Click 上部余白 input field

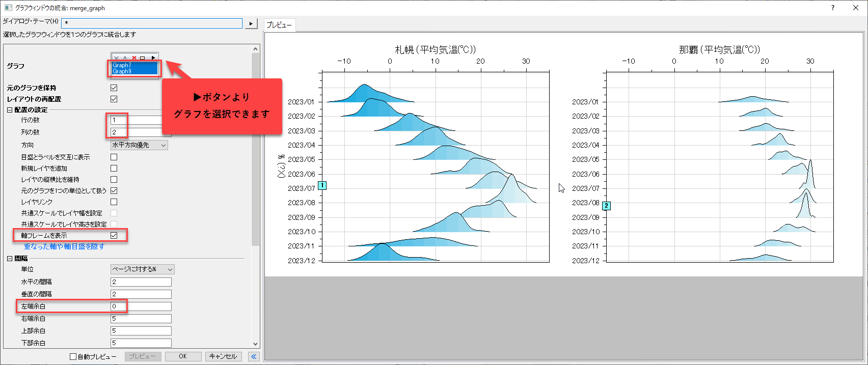(x=141, y=331)
